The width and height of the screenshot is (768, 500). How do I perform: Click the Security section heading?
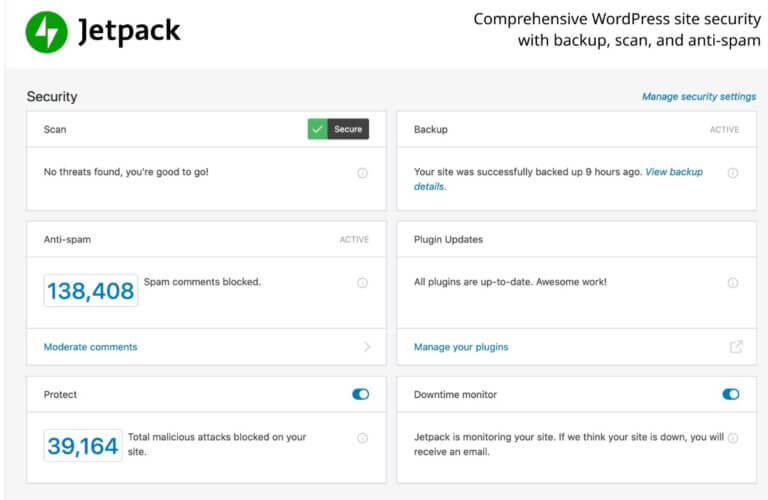pos(52,96)
